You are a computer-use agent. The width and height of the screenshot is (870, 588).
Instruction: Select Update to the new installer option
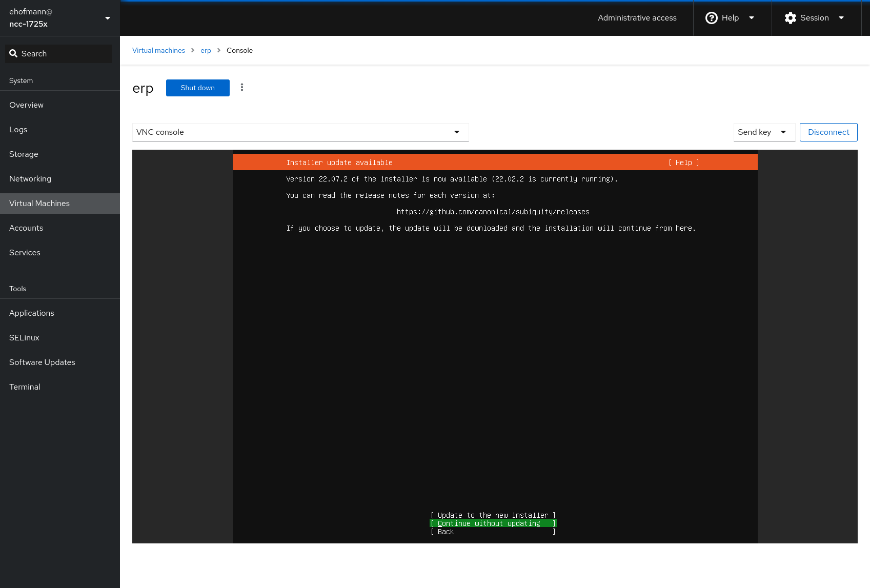(493, 515)
